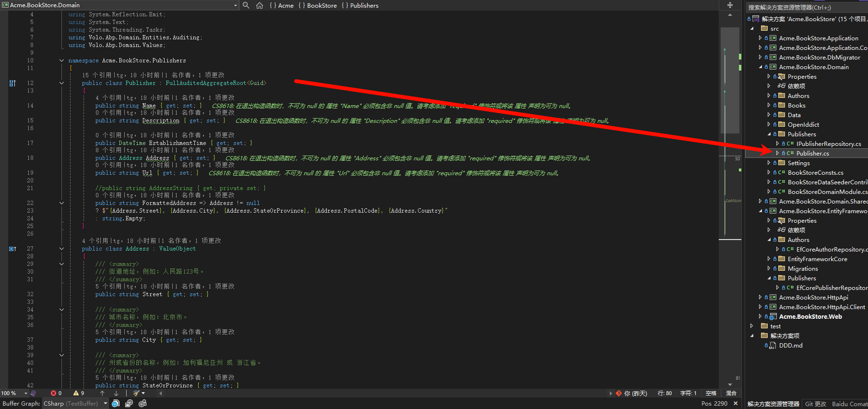The image size is (868, 409).
Task: Select the Acme.BookStore.DbMigrator project
Action: point(820,57)
